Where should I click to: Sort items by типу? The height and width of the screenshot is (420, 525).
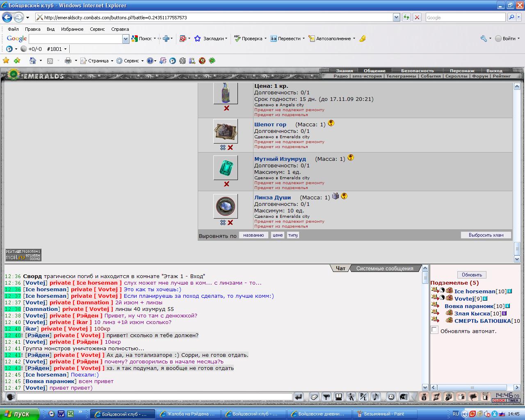(293, 235)
